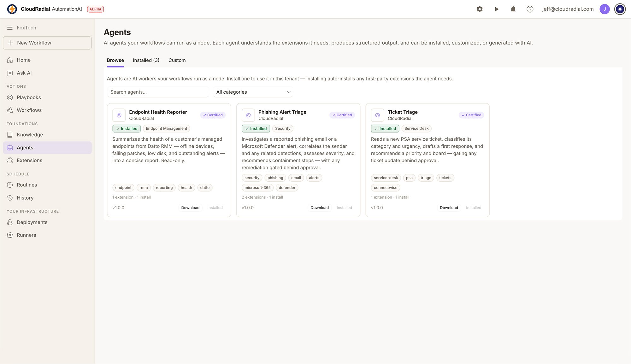Image resolution: width=631 pixels, height=364 pixels.
Task: Click the History rewind icon
Action: tap(10, 198)
